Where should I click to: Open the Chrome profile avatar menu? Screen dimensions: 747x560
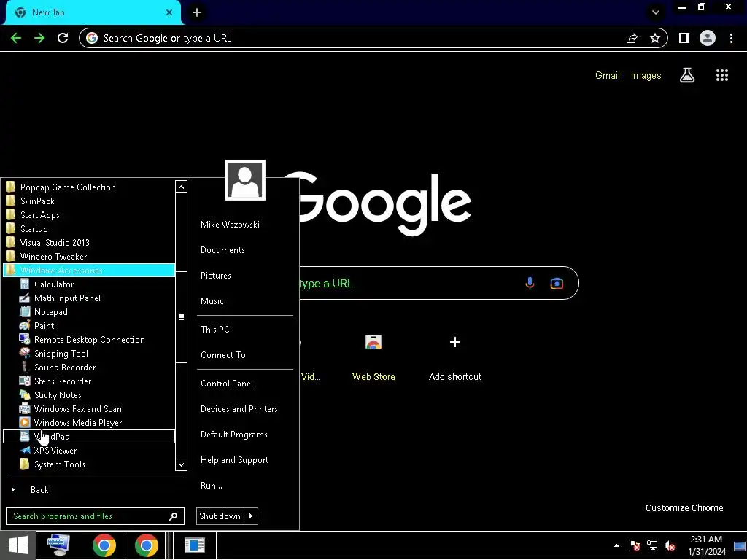point(708,38)
